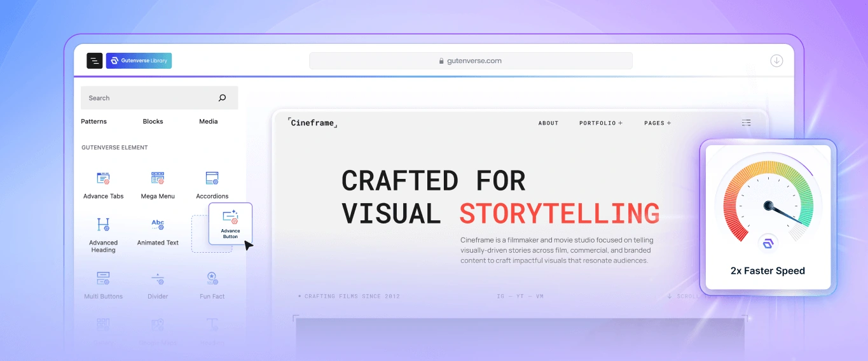
Task: Select the Advance Tabs element
Action: pyautogui.click(x=103, y=184)
